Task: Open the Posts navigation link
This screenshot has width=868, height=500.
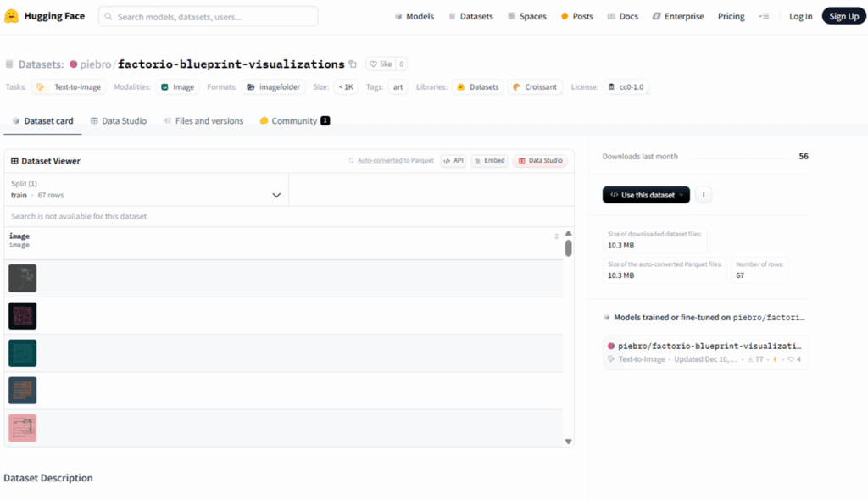Action: 576,17
